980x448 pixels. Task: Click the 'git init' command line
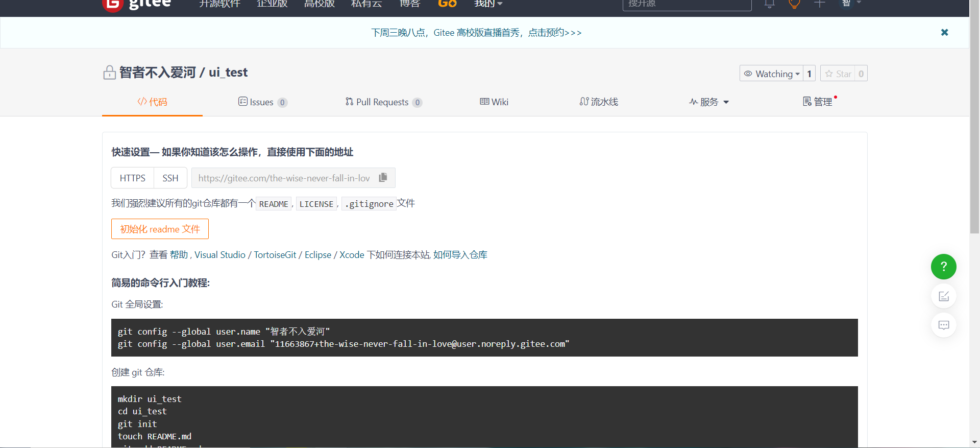137,424
